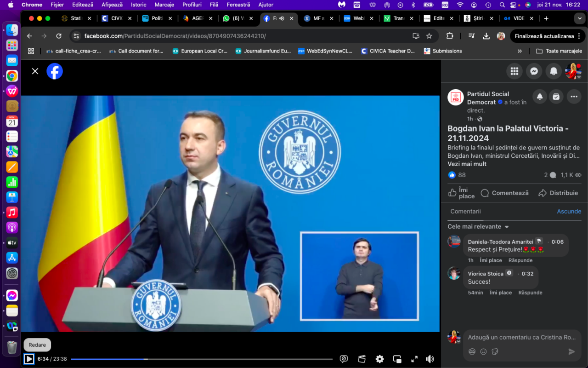Enable picture-in-picture mode
The image size is (588, 368).
pos(397,359)
